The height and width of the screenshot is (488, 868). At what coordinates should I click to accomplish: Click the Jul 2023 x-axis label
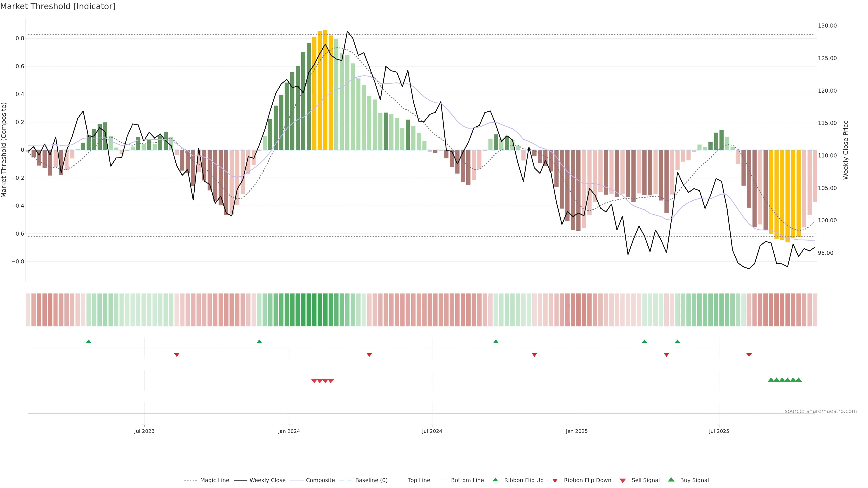click(144, 431)
